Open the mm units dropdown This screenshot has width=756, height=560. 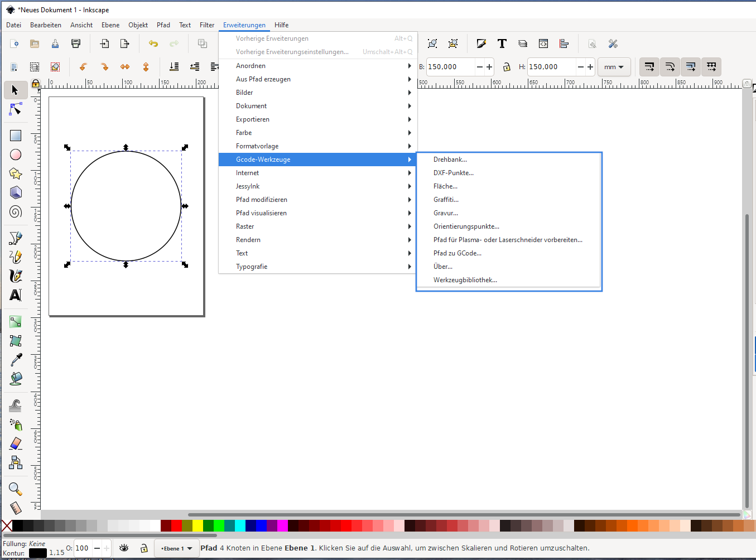[614, 67]
